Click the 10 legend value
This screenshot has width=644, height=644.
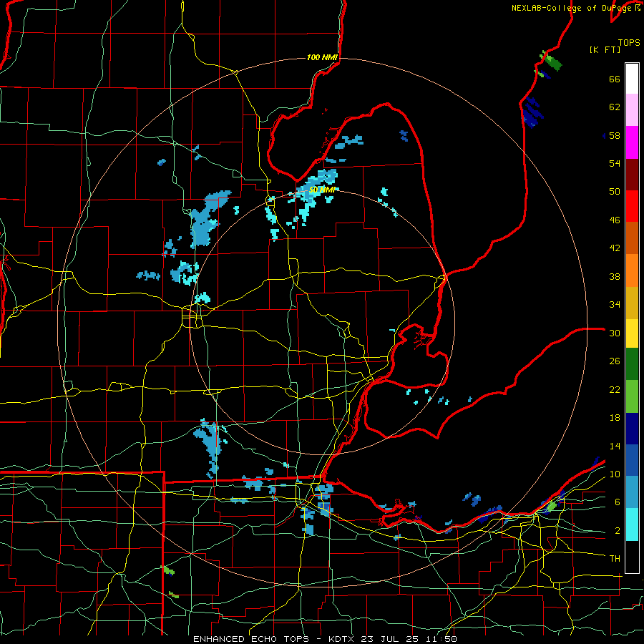click(x=615, y=474)
